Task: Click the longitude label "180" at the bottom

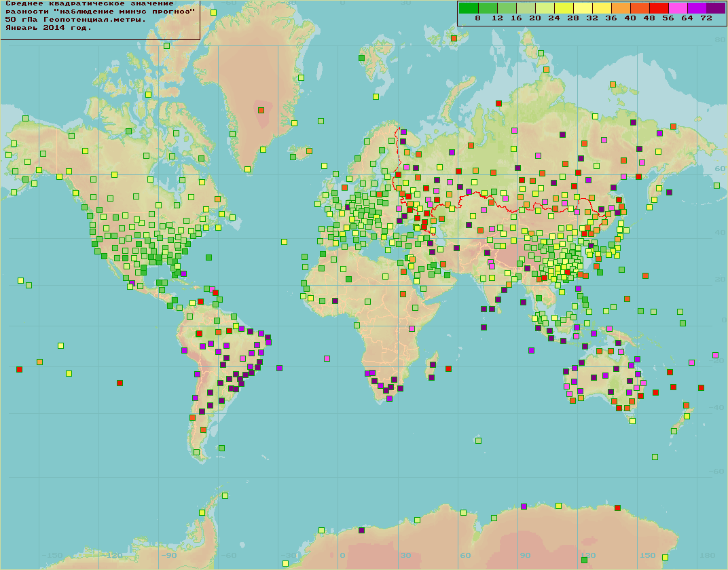Action: click(708, 556)
